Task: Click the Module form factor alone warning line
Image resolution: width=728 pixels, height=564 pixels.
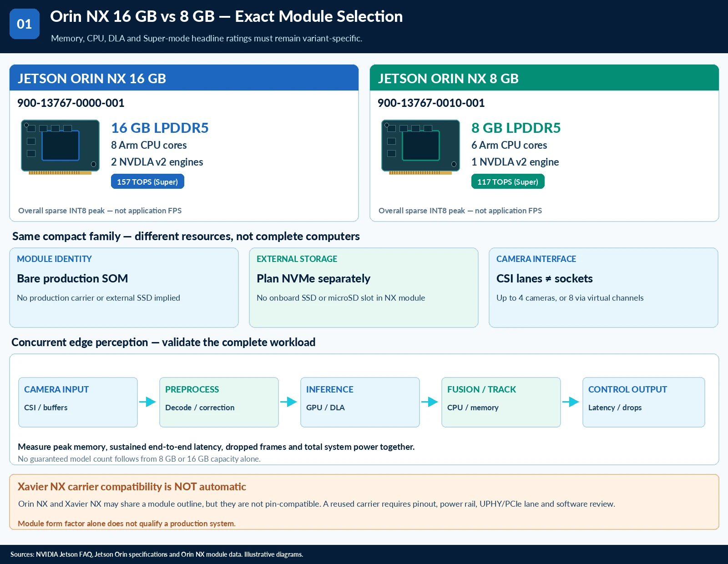Action: coord(126,524)
